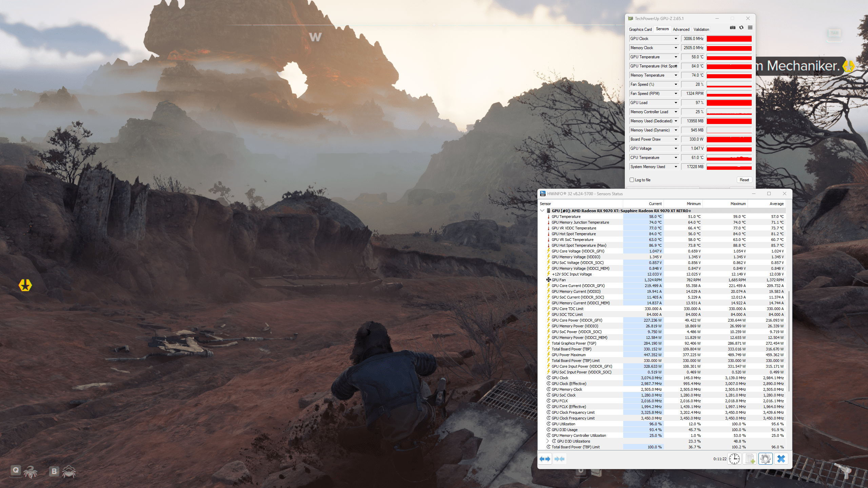Click the spider icon next to B
868x488 pixels.
pos(69,471)
